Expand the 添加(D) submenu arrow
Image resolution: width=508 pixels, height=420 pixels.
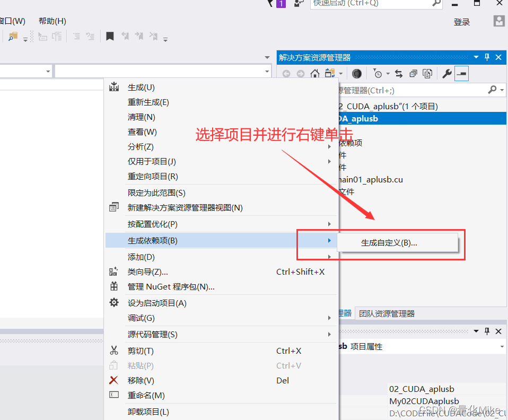331,257
